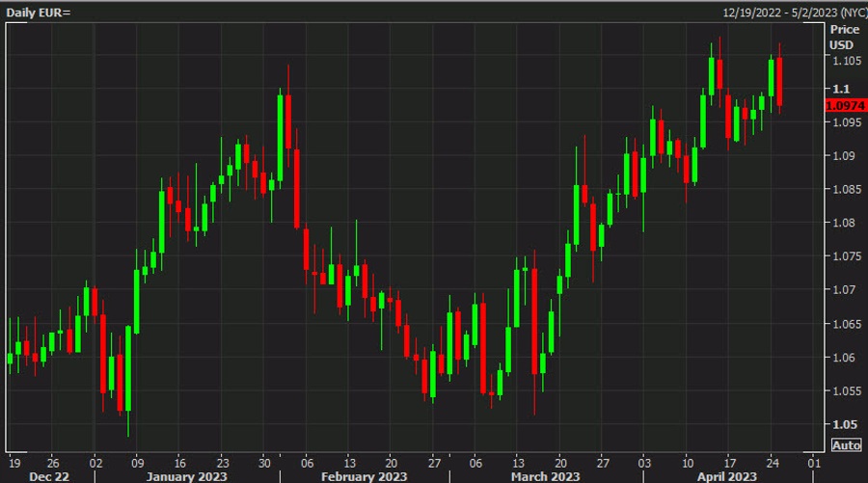Screen dimensions: 868x483
Task: Click the 16 date tick in January
Action: 180,463
